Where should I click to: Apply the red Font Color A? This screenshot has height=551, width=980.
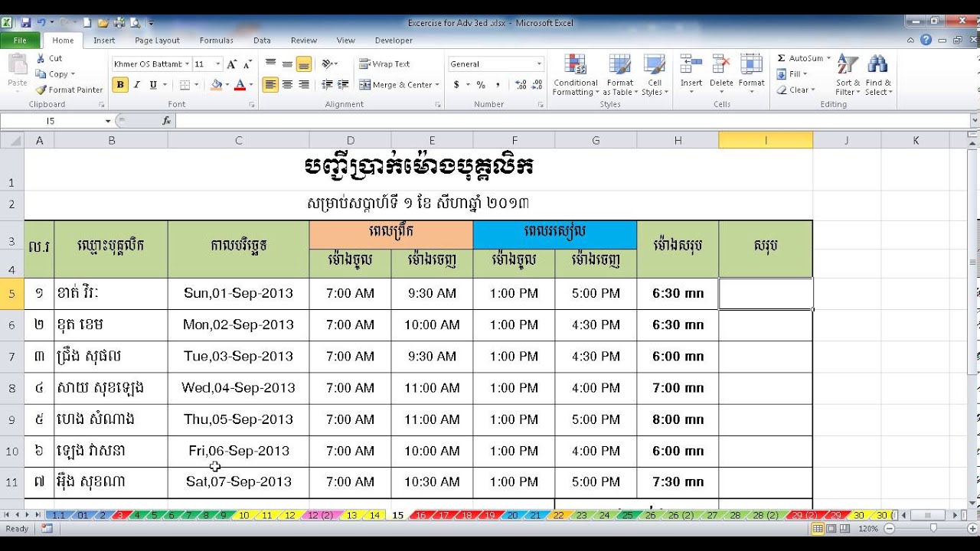(240, 85)
